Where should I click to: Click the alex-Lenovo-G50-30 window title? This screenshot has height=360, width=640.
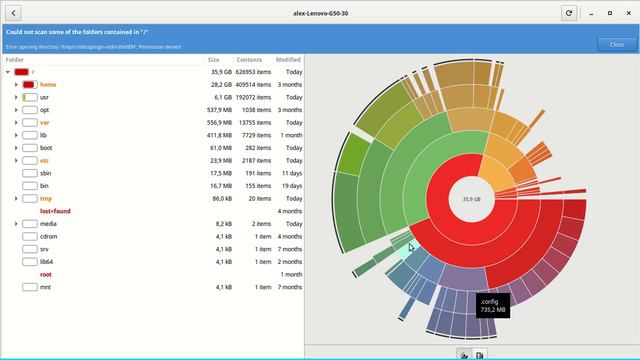320,13
